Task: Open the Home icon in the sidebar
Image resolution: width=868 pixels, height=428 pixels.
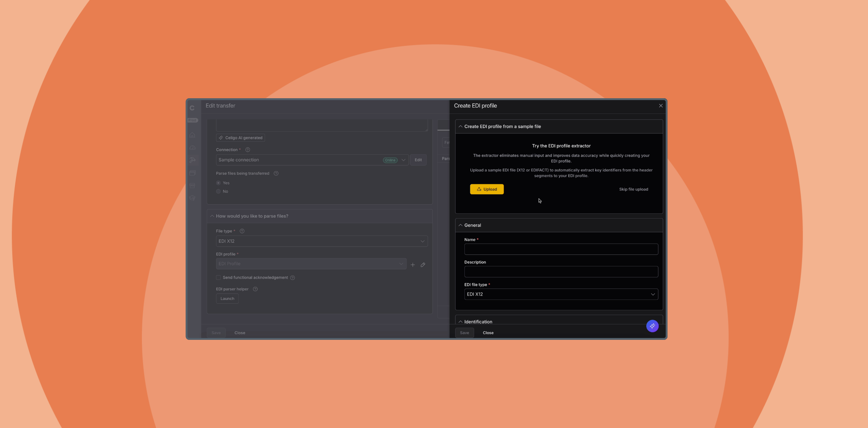Action: [192, 135]
